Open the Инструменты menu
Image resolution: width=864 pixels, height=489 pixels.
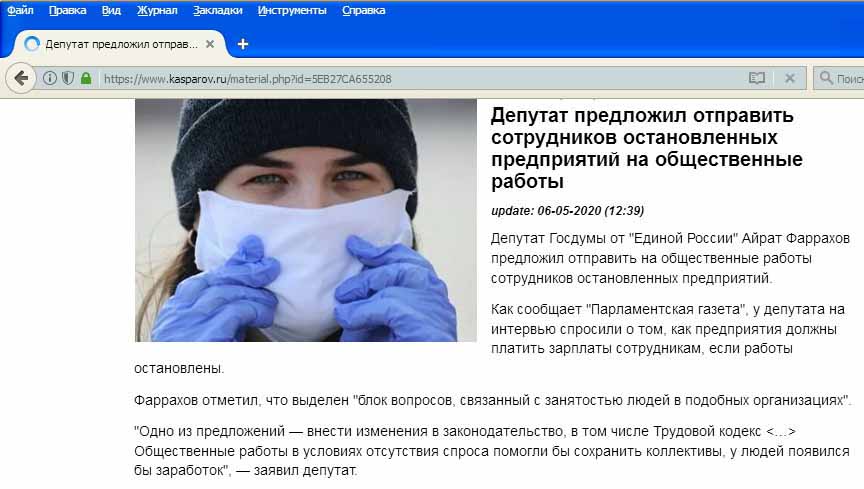point(292,10)
